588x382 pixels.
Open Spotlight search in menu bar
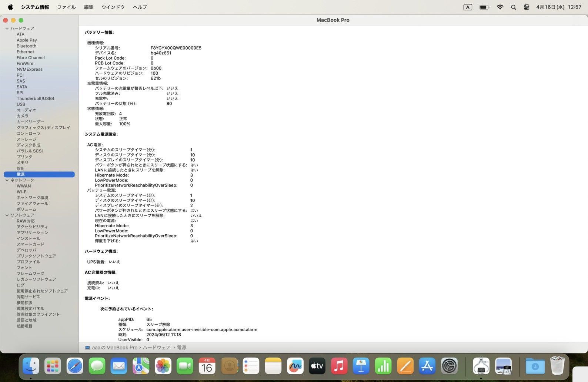[x=514, y=7]
